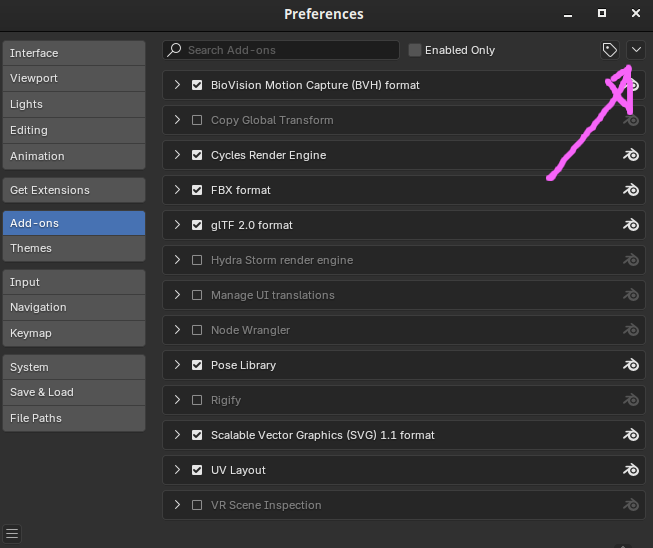Disable the BioVision Motion Capture (BVH) add-on
The image size is (653, 548).
(x=197, y=85)
